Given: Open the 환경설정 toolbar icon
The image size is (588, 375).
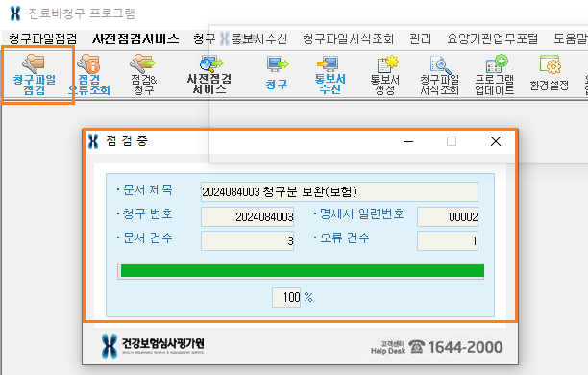Looking at the screenshot, I should click(x=549, y=74).
